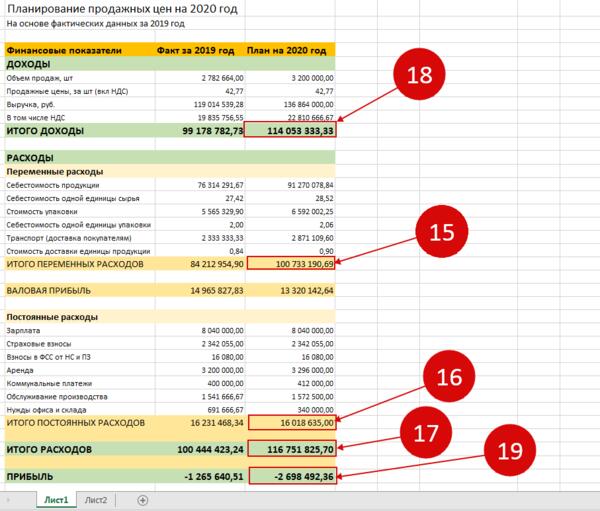The image size is (600, 511).
Task: Select the title cell 'Планирование продажных цен на 2020 год'
Action: click(x=122, y=8)
